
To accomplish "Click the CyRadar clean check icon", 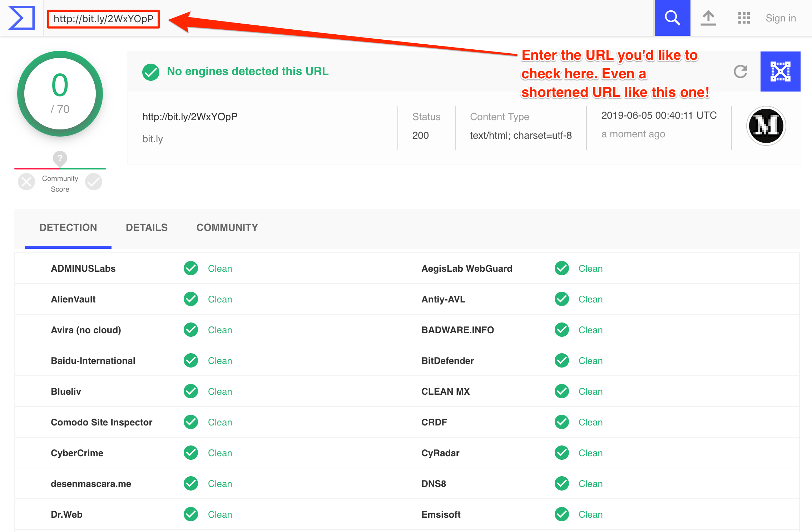I will [562, 453].
